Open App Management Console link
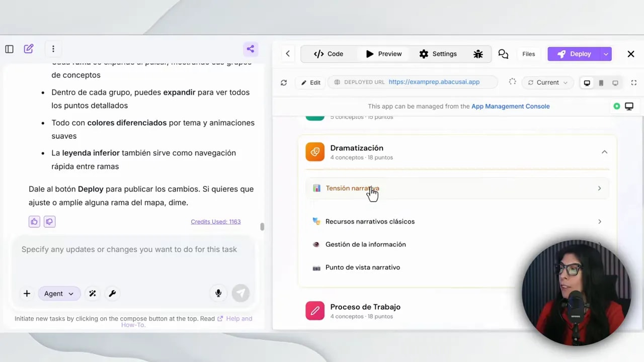644x362 pixels. [x=510, y=106]
